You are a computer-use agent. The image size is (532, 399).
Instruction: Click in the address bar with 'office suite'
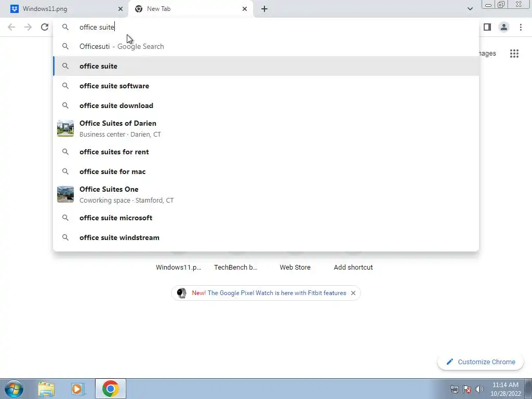point(266,27)
